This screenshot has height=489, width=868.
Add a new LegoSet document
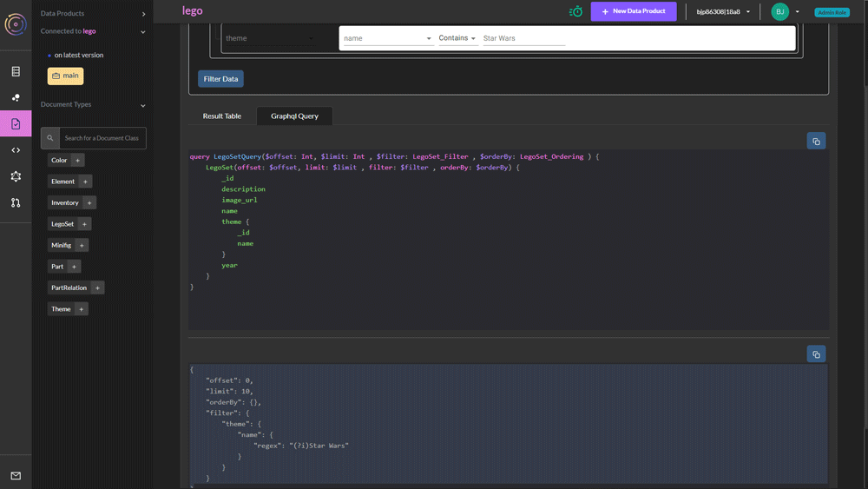[x=85, y=224]
